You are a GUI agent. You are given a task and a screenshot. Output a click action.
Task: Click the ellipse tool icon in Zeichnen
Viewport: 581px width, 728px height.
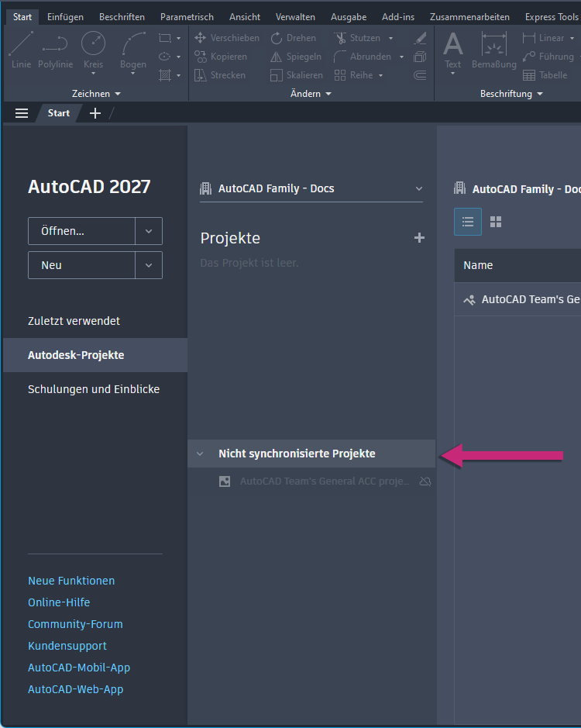pos(165,57)
